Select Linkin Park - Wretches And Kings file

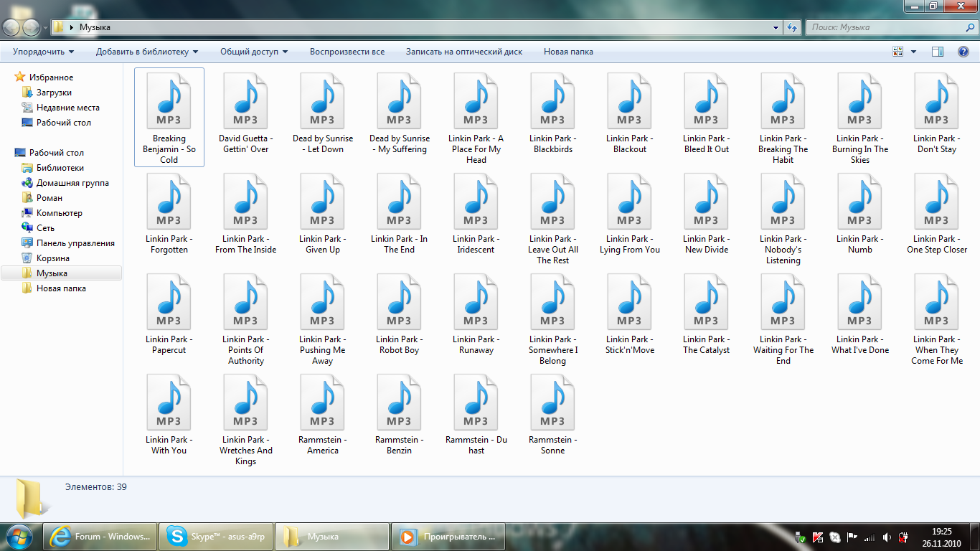click(245, 420)
